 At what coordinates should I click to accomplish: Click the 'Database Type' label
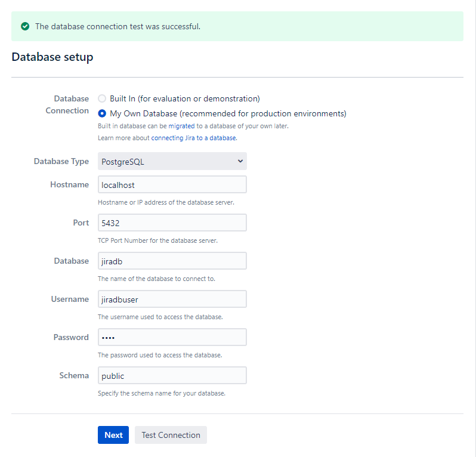tap(61, 162)
